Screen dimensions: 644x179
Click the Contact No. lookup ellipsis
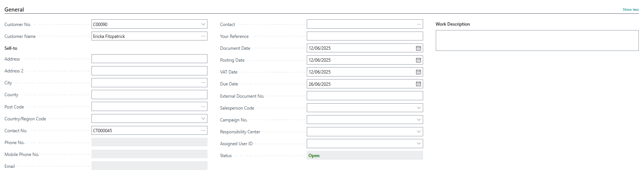pos(203,130)
